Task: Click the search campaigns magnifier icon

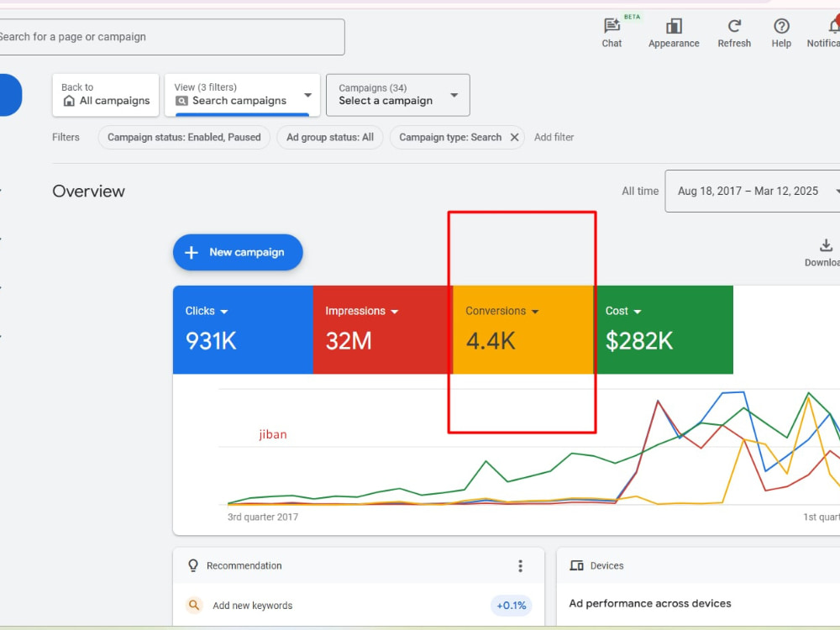Action: (181, 101)
